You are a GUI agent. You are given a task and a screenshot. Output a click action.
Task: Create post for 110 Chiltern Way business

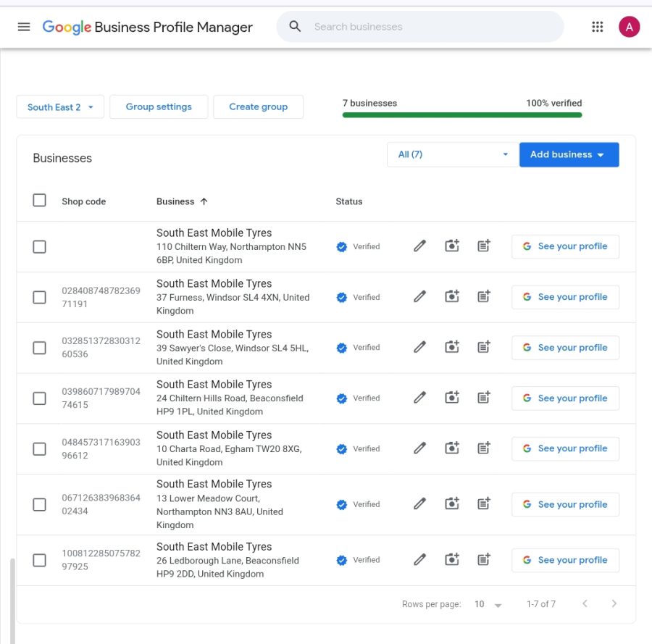pos(484,246)
